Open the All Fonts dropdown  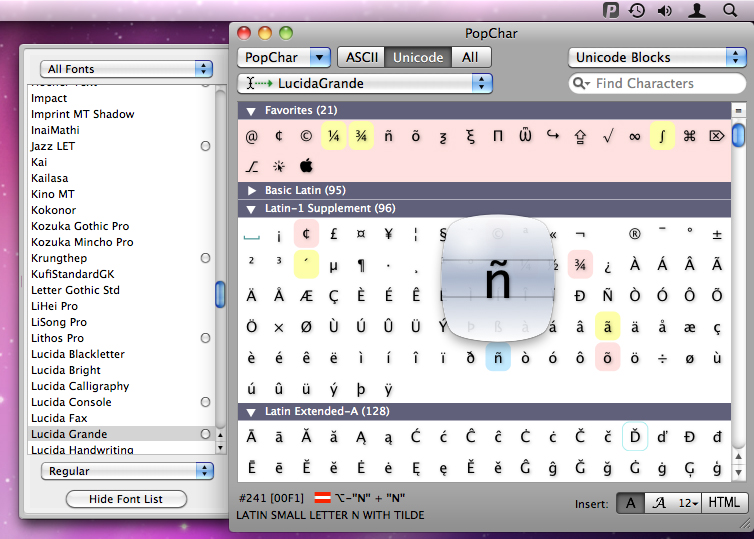coord(126,69)
